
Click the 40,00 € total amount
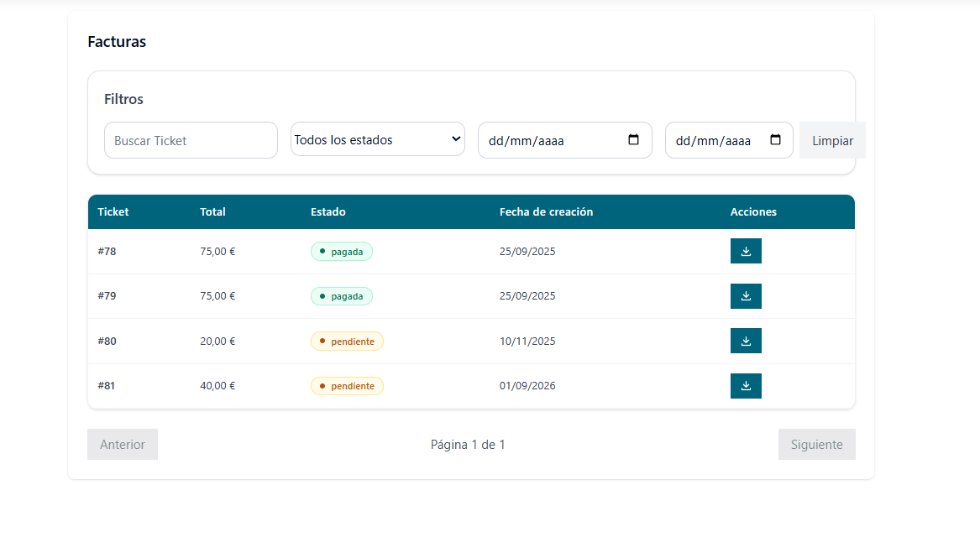[217, 386]
